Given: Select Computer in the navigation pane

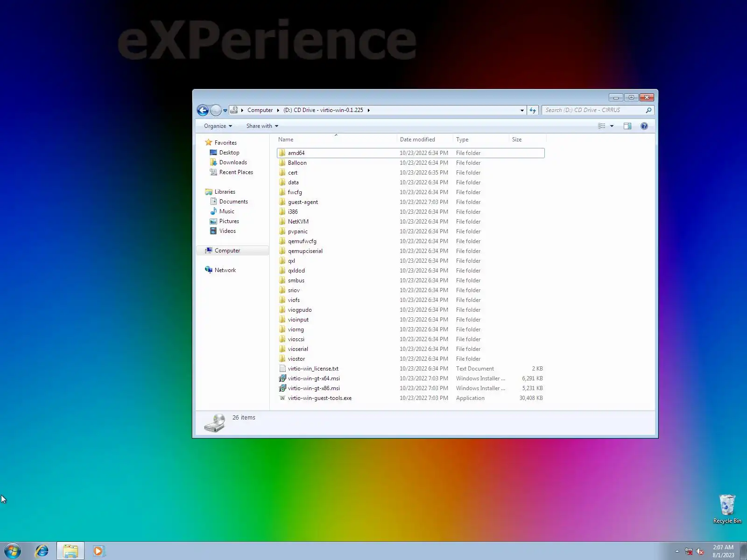Looking at the screenshot, I should pos(227,251).
